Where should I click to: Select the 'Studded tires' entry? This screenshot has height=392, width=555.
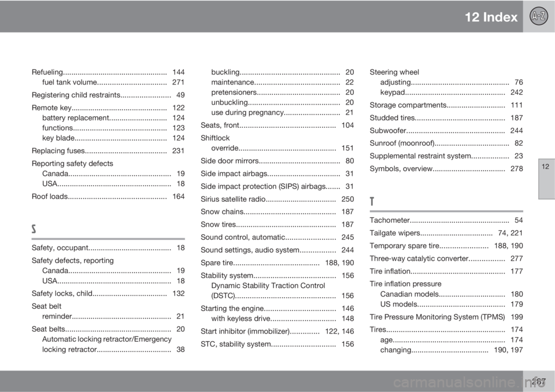click(x=446, y=118)
